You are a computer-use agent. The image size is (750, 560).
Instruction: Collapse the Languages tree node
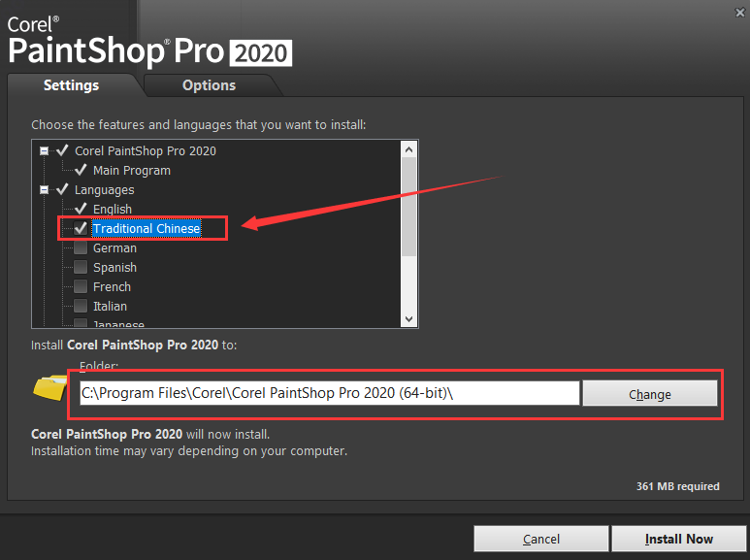[44, 190]
